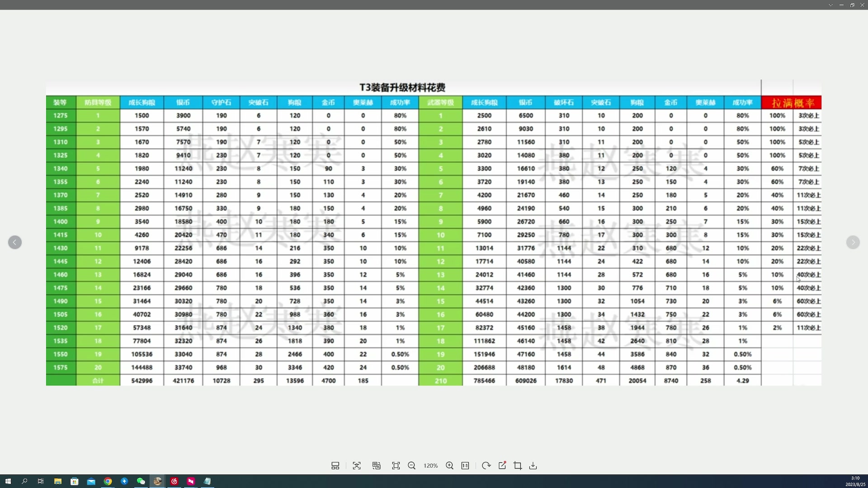Click the T3装备升级材料花费 table image
The width and height of the screenshot is (868, 488).
tap(433, 233)
